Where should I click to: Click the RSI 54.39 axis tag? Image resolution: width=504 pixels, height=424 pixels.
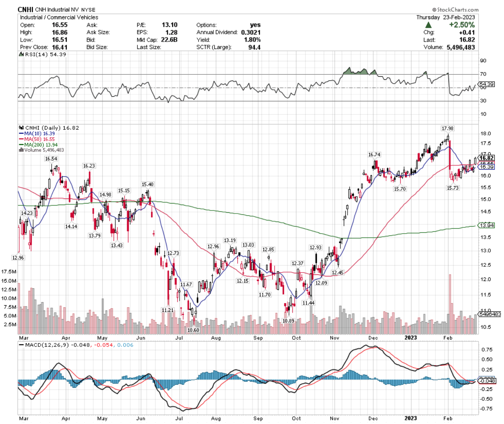click(486, 84)
